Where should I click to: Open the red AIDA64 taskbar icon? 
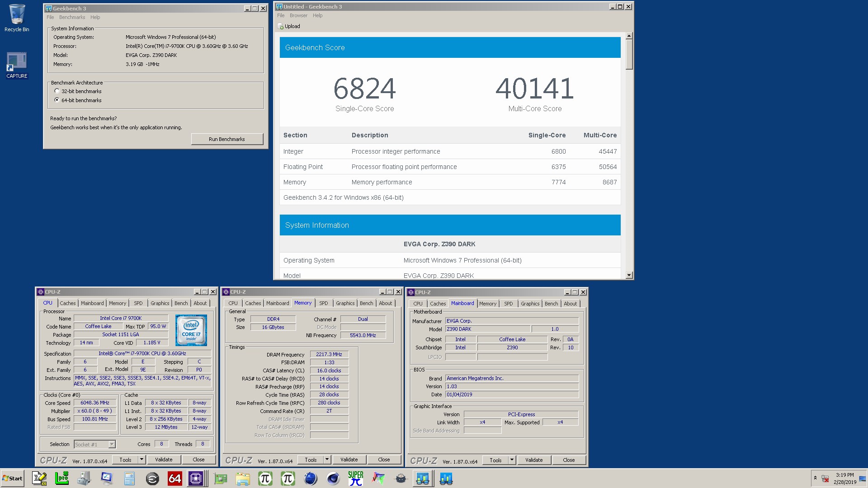tap(175, 479)
